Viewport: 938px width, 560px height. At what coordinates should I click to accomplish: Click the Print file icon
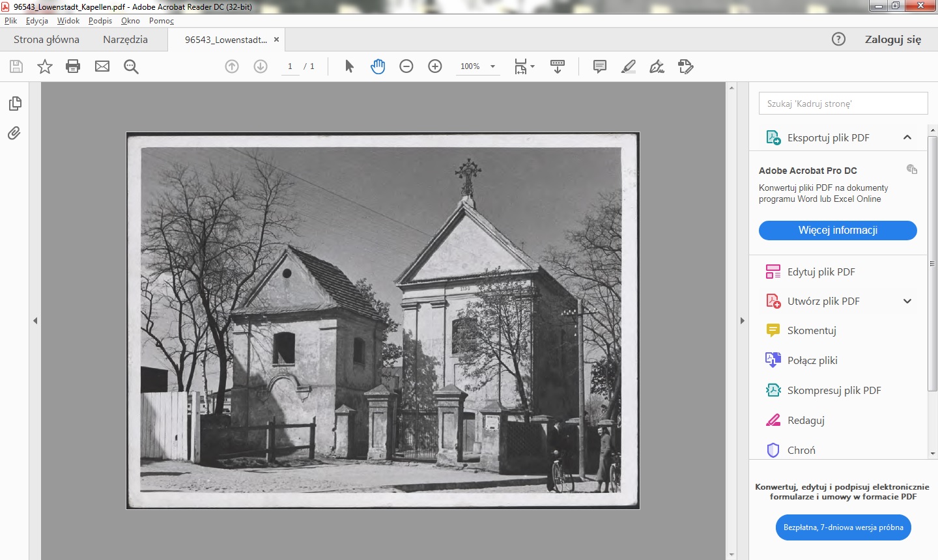(x=73, y=66)
